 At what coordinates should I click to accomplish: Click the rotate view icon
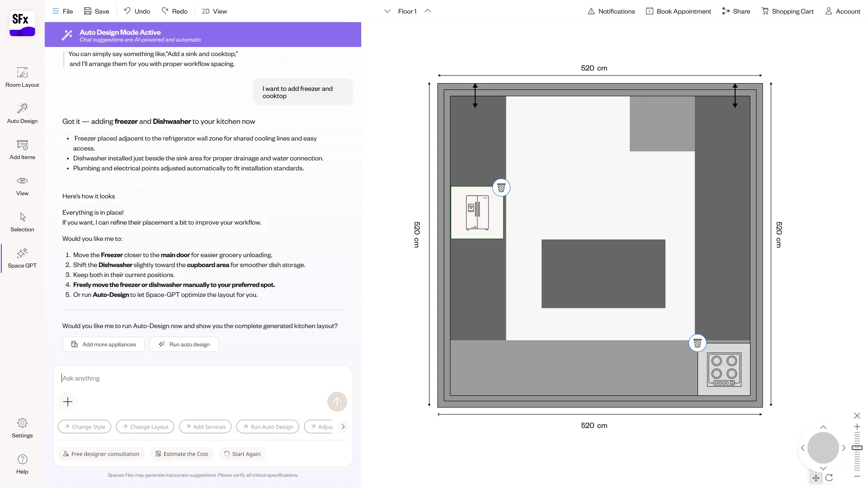829,478
